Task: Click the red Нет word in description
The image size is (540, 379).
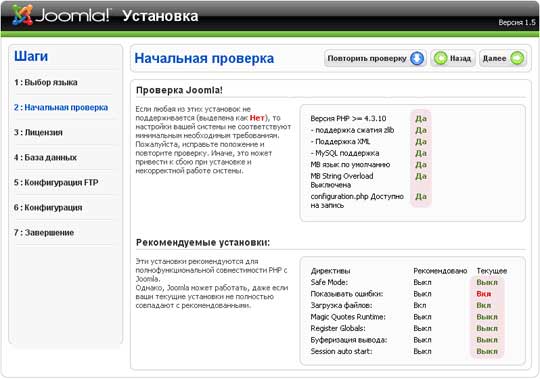Action: [257, 118]
